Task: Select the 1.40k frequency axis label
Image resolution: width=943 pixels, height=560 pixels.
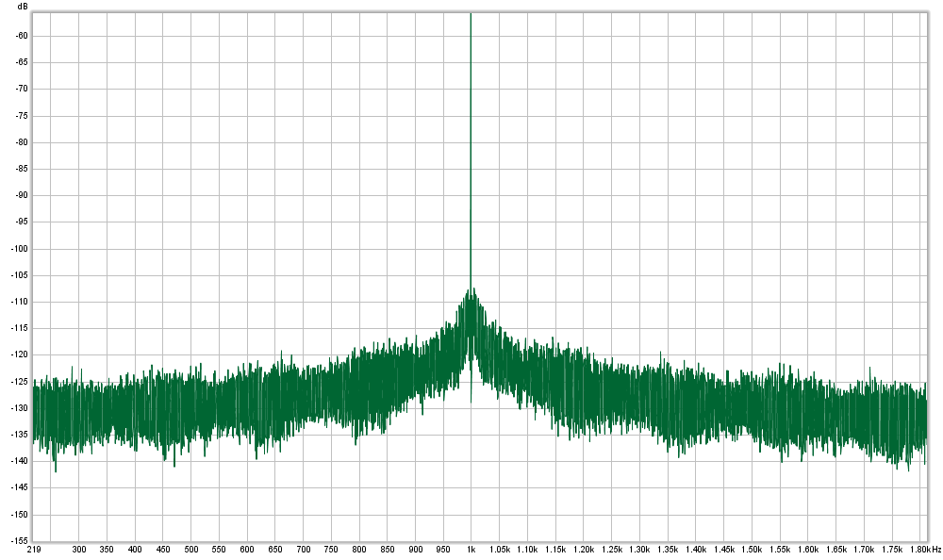Action: [696, 550]
